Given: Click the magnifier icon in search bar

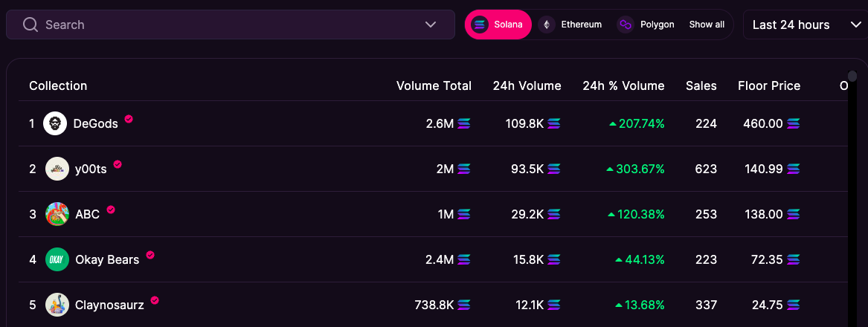Looking at the screenshot, I should [x=30, y=25].
